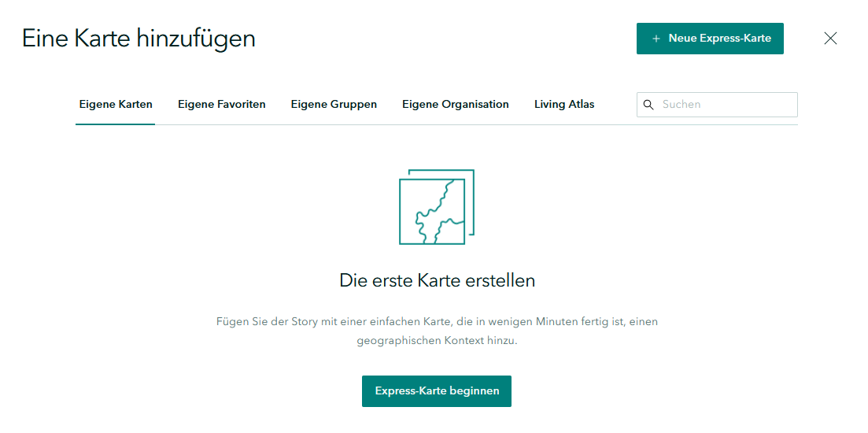Click the plus icon on Neue Express-Karte

pos(656,39)
